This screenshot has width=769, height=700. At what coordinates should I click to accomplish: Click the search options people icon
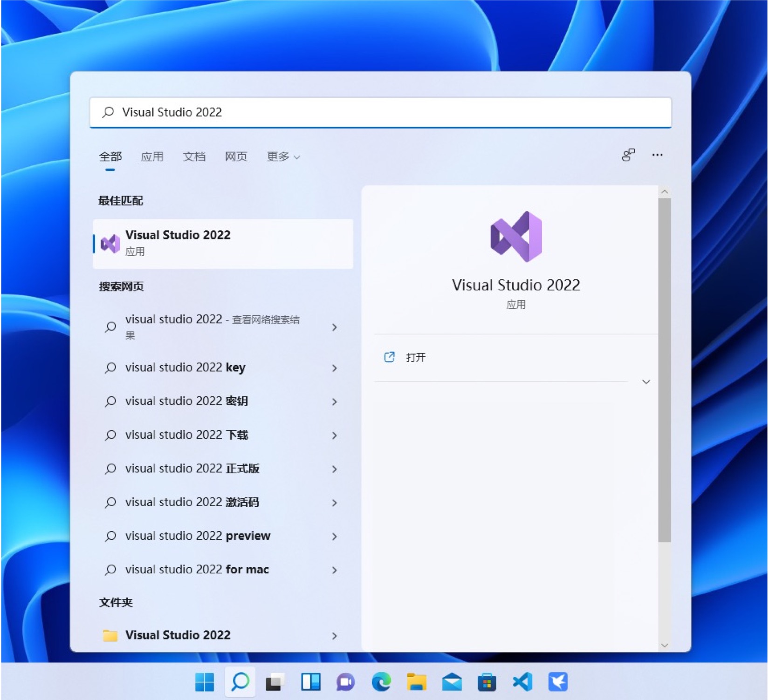pos(628,155)
